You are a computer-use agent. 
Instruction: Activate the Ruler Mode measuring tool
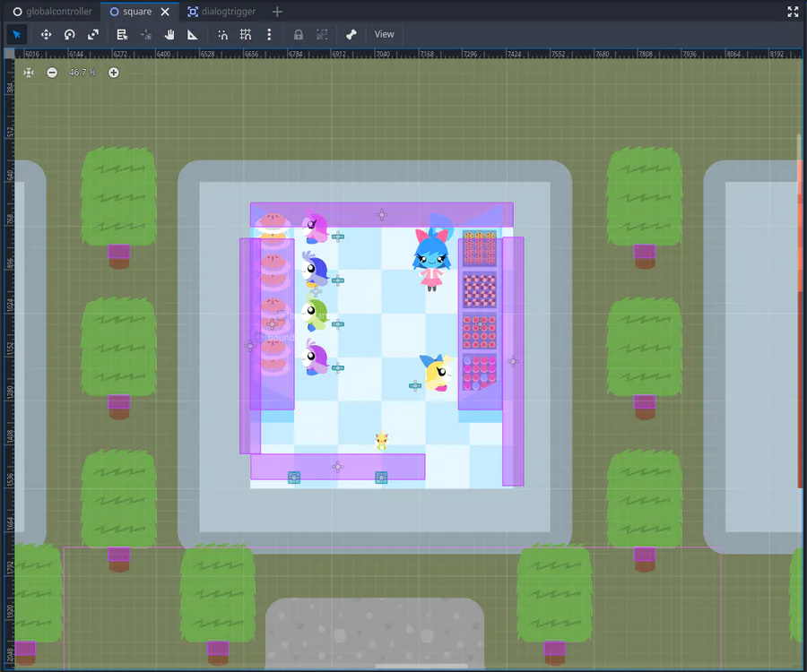[193, 34]
